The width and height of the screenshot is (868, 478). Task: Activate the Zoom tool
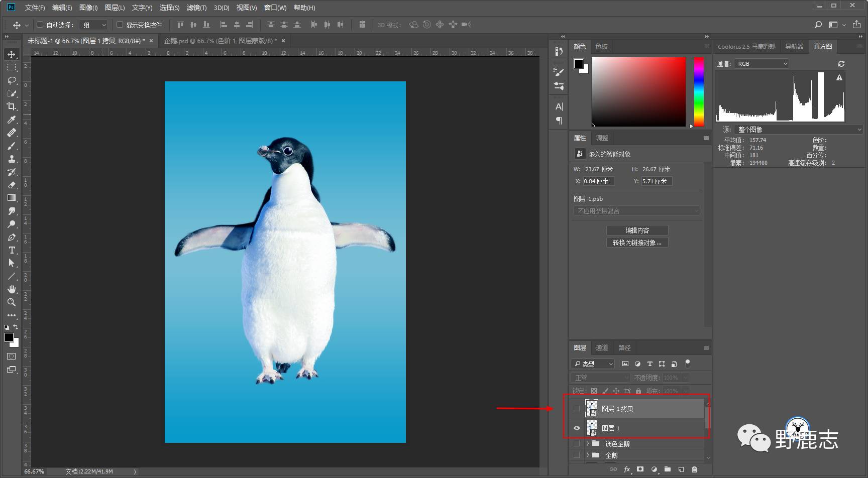coord(11,302)
